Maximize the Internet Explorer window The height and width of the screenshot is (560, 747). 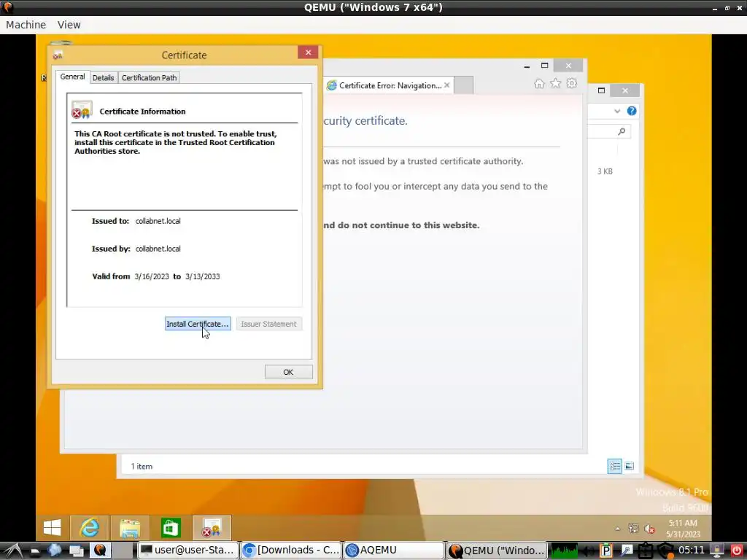click(544, 65)
